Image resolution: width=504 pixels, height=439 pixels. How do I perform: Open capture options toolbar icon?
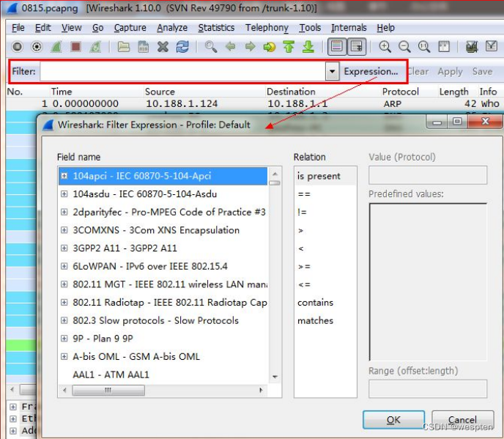pos(37,47)
